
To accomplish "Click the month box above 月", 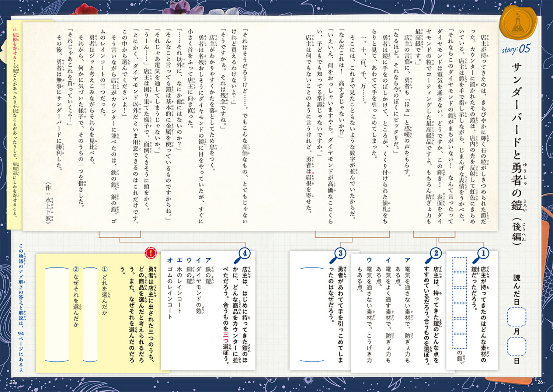I will click(x=517, y=317).
